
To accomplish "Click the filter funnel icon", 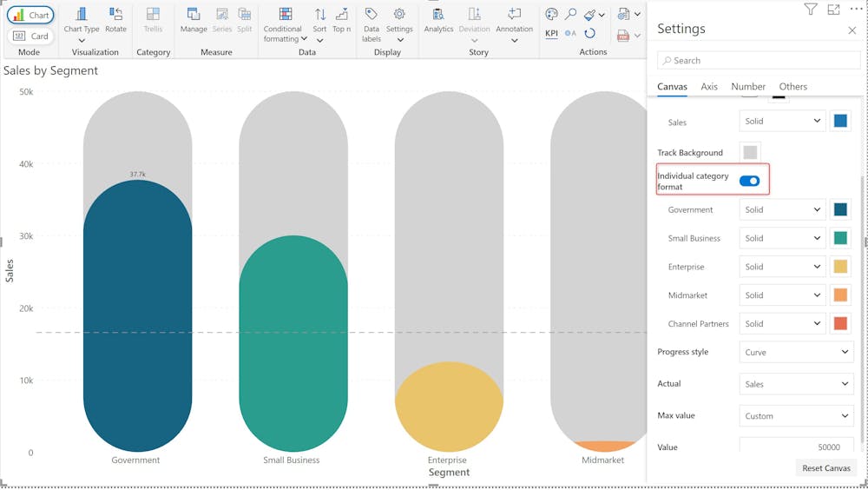I will pyautogui.click(x=810, y=10).
